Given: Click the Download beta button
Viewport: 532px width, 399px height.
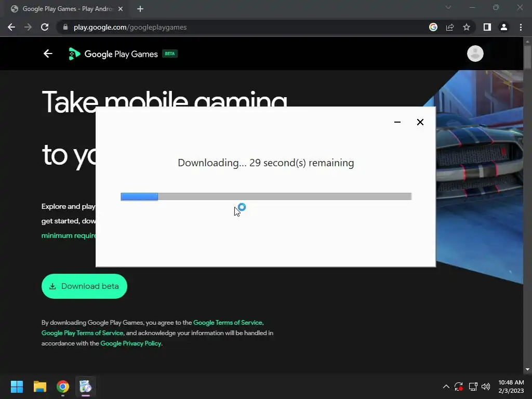Looking at the screenshot, I should pos(84,286).
